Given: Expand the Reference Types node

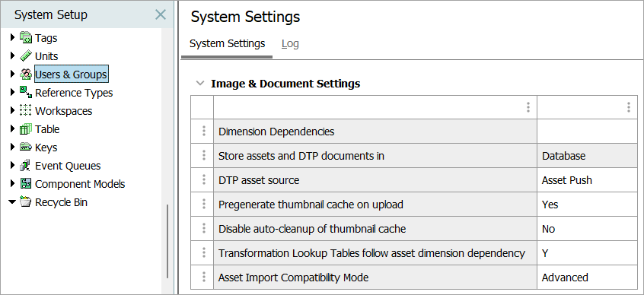Looking at the screenshot, I should pyautogui.click(x=12, y=92).
